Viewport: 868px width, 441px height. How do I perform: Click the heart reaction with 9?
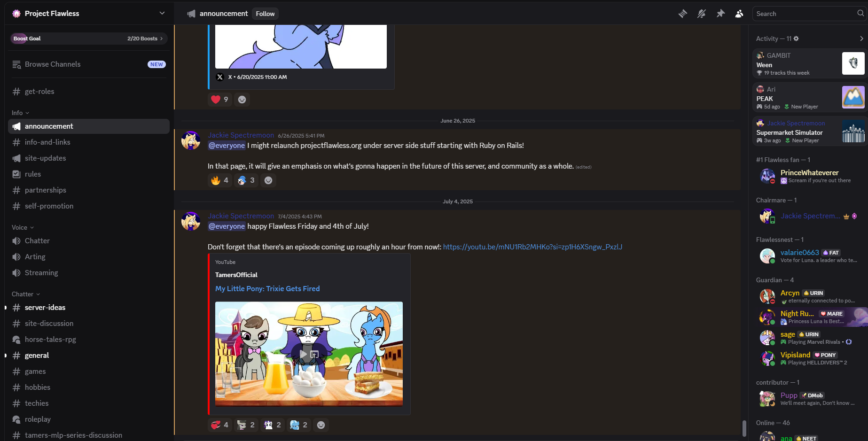click(220, 100)
